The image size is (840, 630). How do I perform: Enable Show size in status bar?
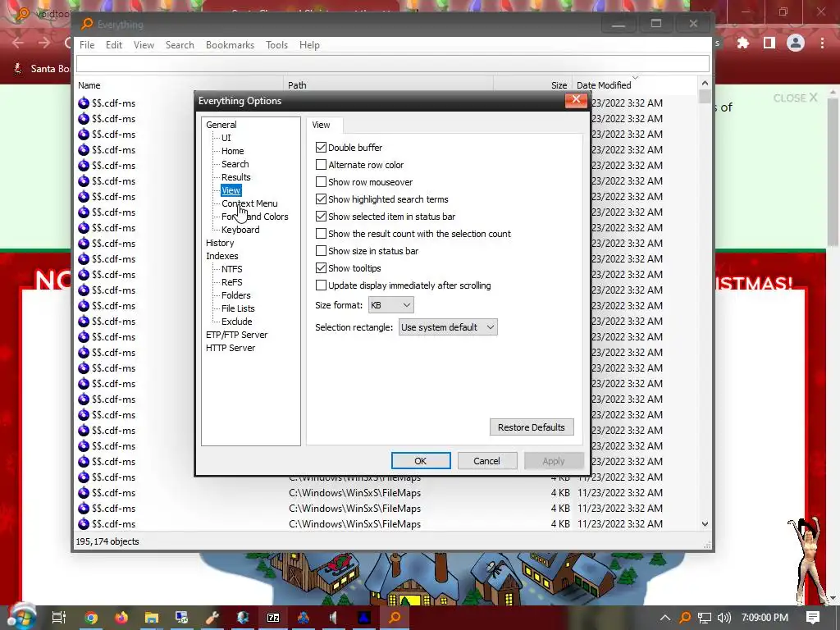[321, 251]
